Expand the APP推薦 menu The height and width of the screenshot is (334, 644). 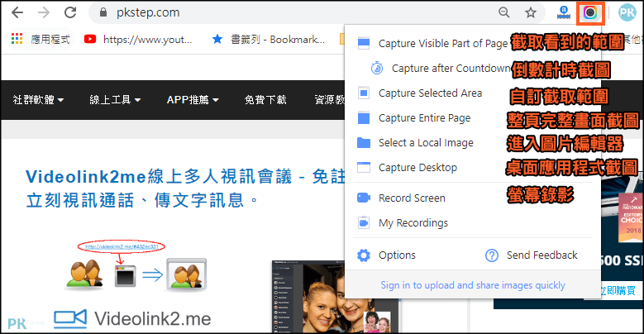point(193,100)
